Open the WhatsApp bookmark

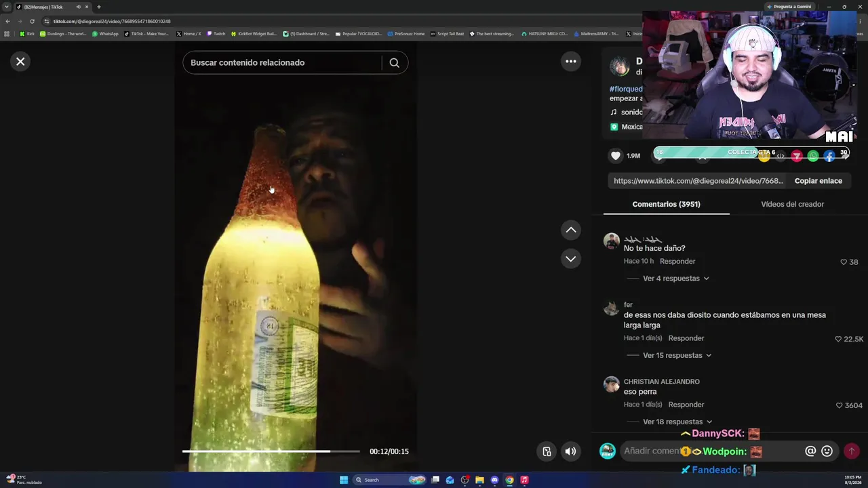105,34
